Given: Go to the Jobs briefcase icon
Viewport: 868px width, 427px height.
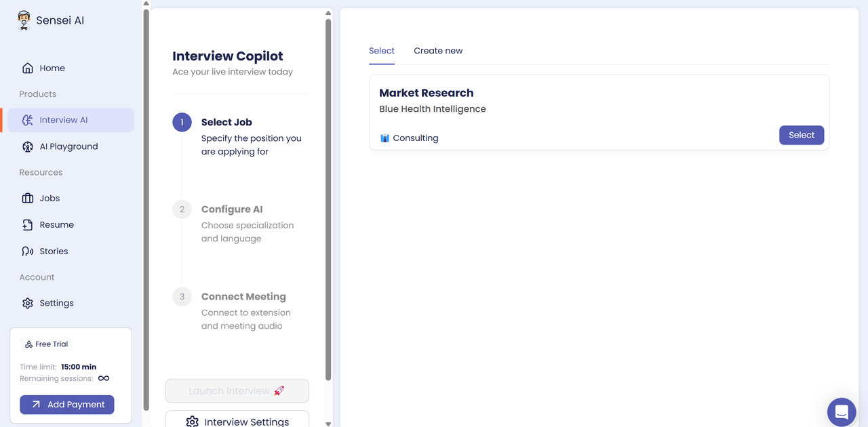Looking at the screenshot, I should coord(28,199).
